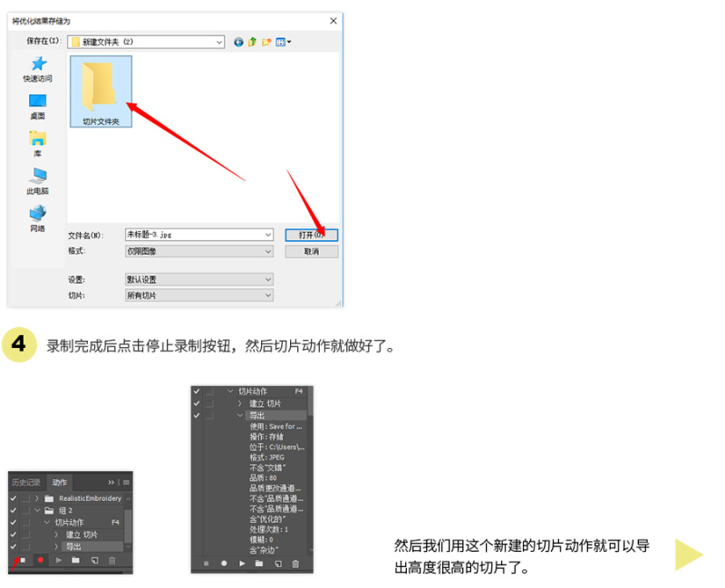Open the Actions panel menu icon
The image size is (725, 588).
[125, 482]
